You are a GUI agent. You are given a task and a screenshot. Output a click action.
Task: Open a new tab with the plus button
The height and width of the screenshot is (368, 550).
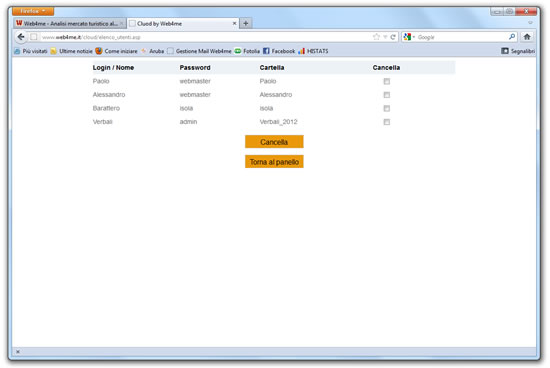(x=246, y=24)
